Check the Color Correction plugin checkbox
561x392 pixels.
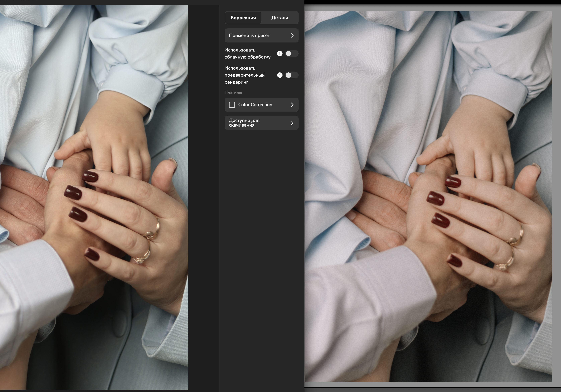coord(232,105)
